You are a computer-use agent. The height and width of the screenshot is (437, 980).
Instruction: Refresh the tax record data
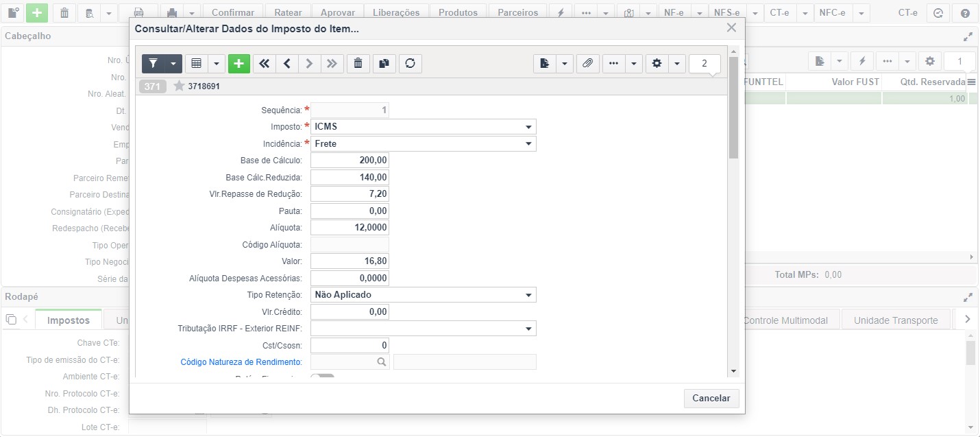tap(410, 63)
